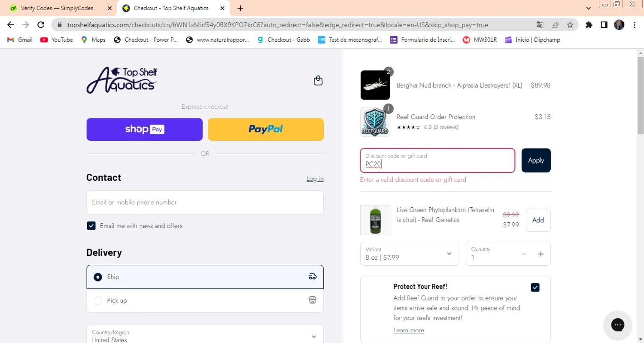Pay with Shop Pay express button

tap(144, 129)
